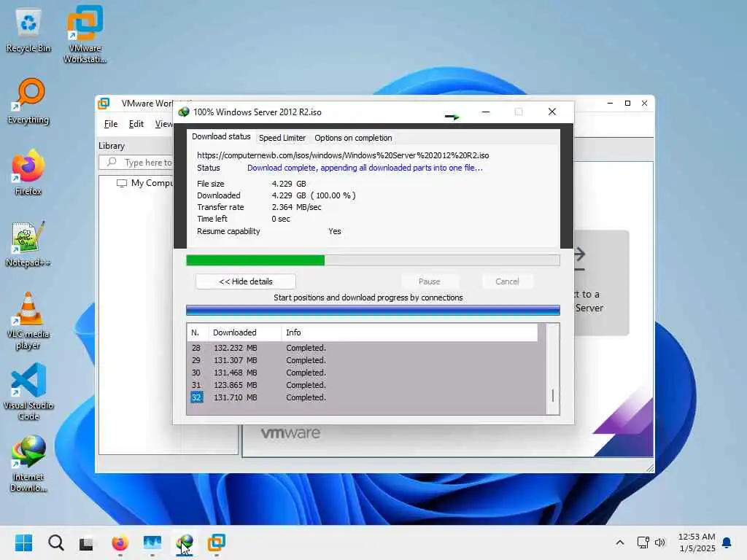Image resolution: width=747 pixels, height=560 pixels.
Task: Open the taskbar Search icon
Action: pyautogui.click(x=55, y=542)
